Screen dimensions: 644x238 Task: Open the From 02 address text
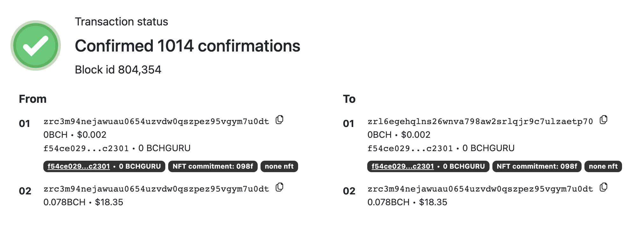click(x=156, y=189)
